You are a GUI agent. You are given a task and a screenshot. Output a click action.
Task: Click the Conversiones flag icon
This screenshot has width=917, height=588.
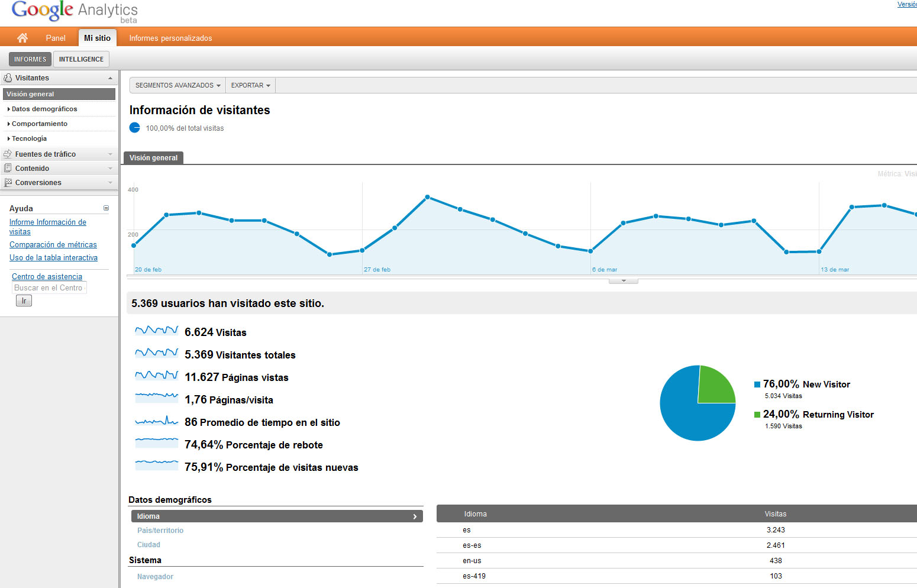pyautogui.click(x=8, y=183)
